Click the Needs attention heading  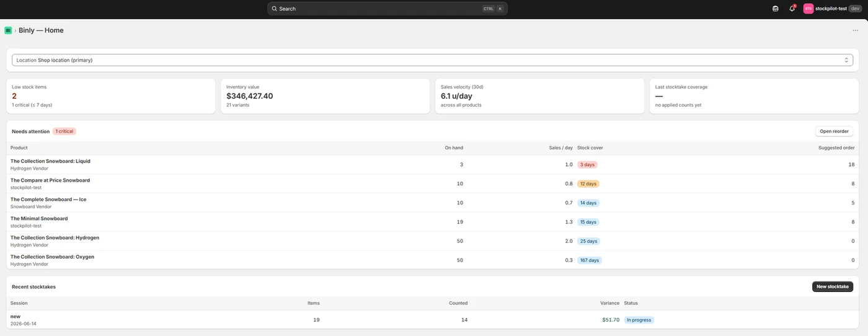(x=30, y=131)
